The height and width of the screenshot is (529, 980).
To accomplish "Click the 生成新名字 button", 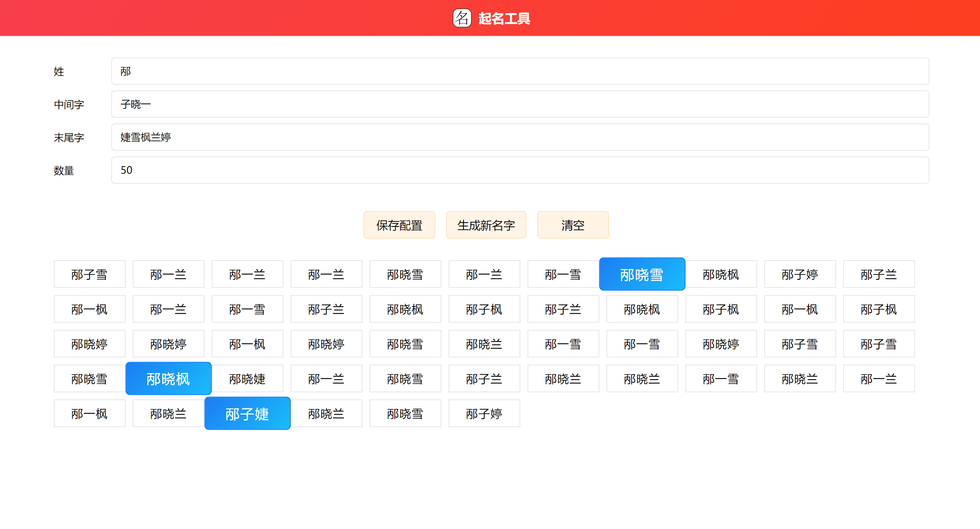I will (x=486, y=225).
